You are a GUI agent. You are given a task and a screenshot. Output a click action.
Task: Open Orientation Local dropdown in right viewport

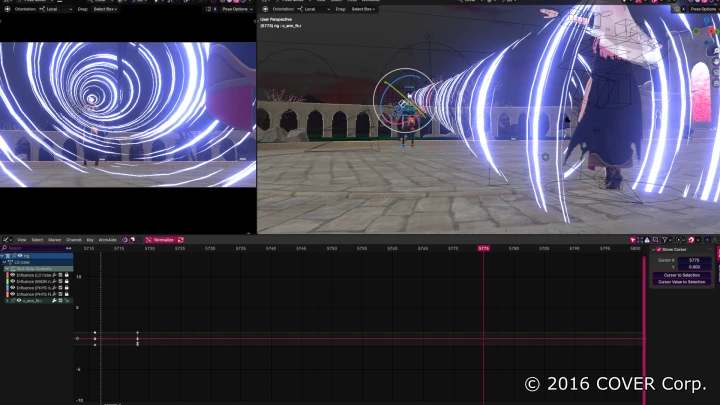click(x=314, y=9)
